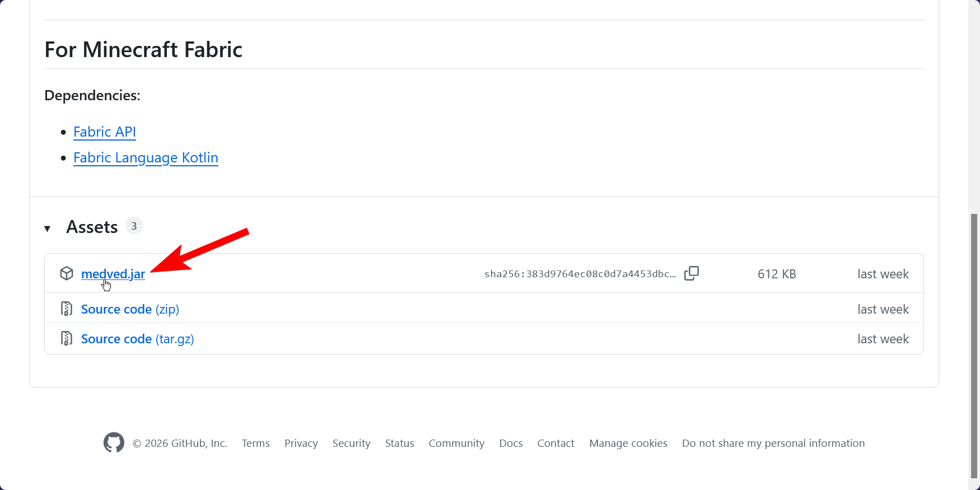Open the Privacy footer link

301,443
